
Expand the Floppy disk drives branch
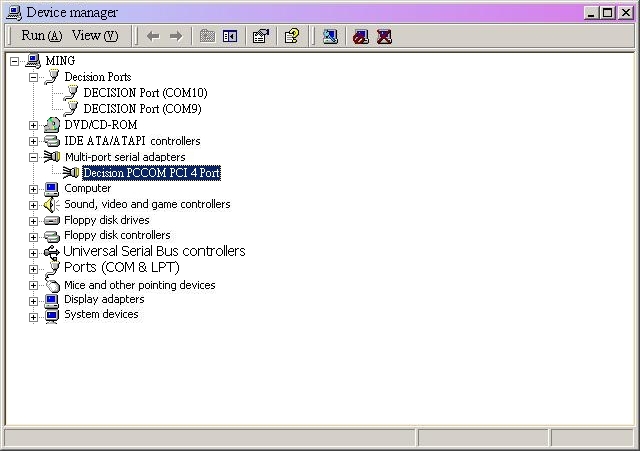tap(33, 221)
